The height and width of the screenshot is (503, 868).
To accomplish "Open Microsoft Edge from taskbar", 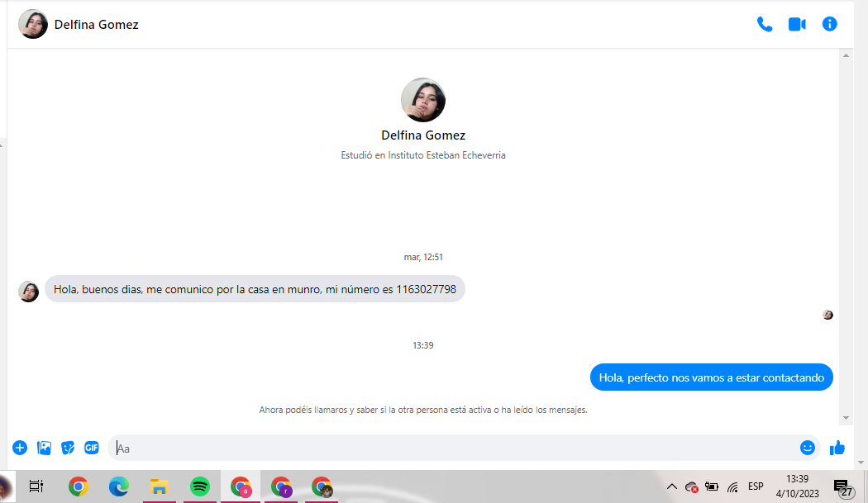I will tap(118, 486).
